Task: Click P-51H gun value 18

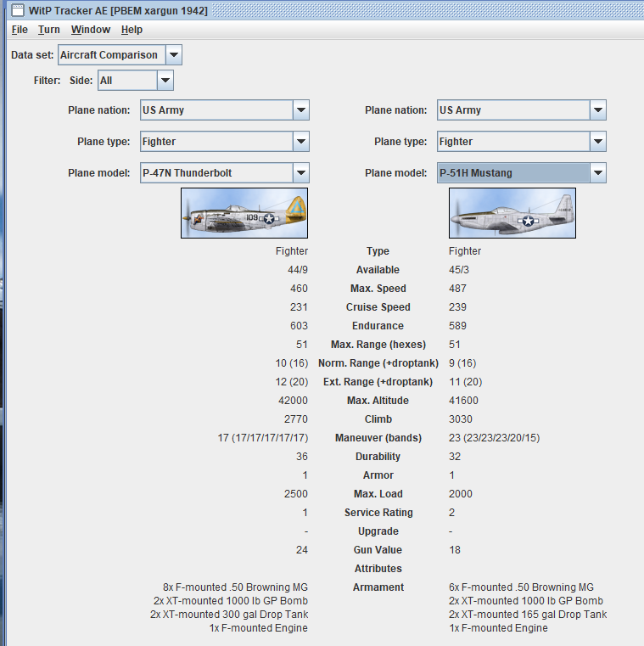Action: [455, 549]
